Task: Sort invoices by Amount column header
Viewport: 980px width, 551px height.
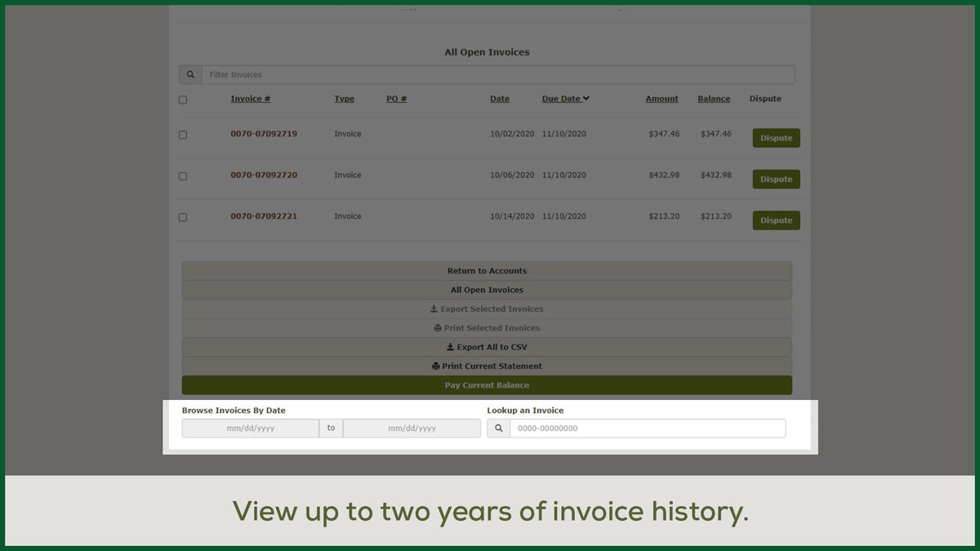Action: pos(661,99)
